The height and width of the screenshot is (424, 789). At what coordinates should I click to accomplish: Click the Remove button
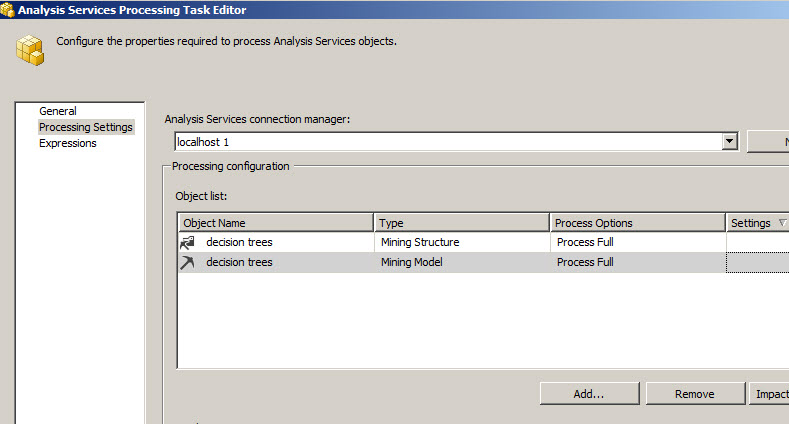click(694, 394)
